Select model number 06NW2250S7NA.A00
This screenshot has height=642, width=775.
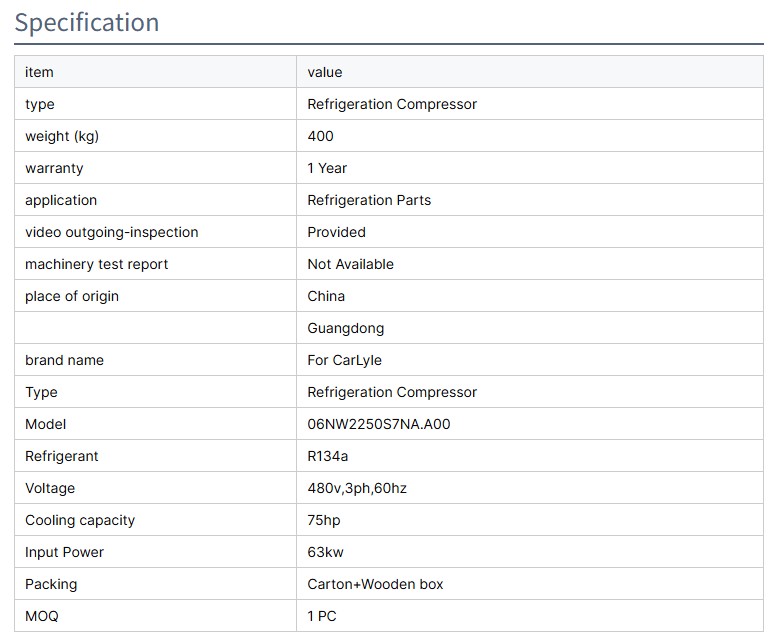tap(379, 424)
